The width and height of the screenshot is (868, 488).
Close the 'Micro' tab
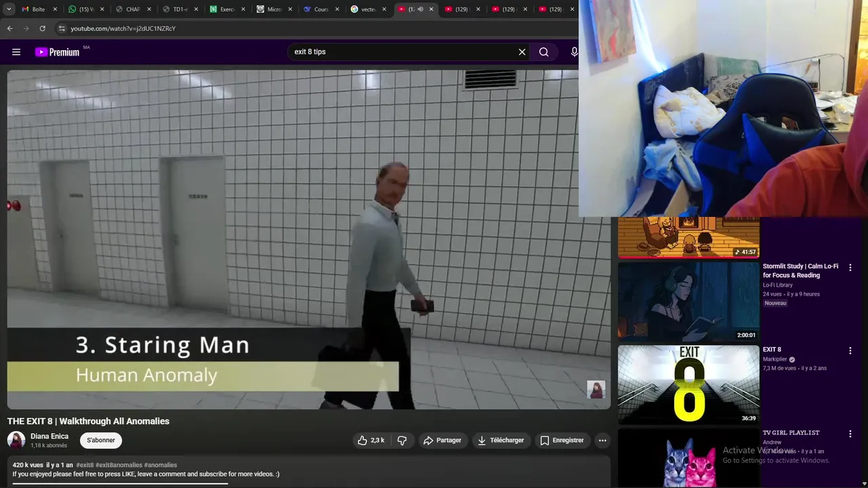290,9
